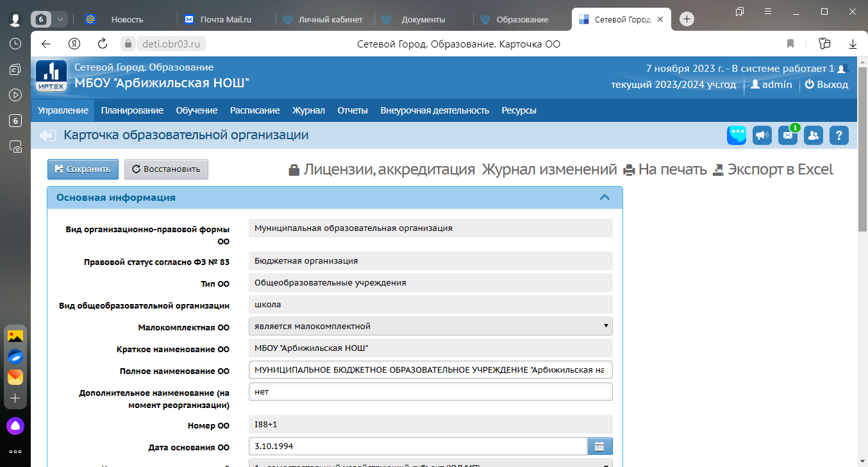
Task: Open browser extensions icon
Action: coord(824,44)
